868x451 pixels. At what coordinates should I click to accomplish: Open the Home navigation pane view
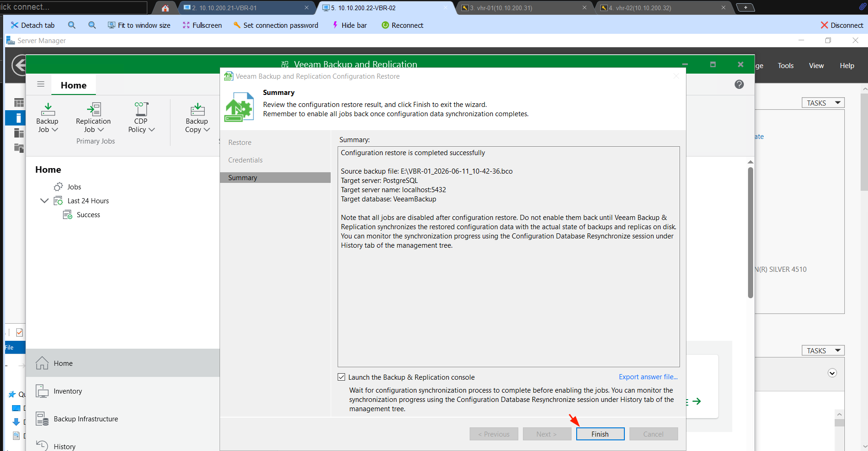123,363
